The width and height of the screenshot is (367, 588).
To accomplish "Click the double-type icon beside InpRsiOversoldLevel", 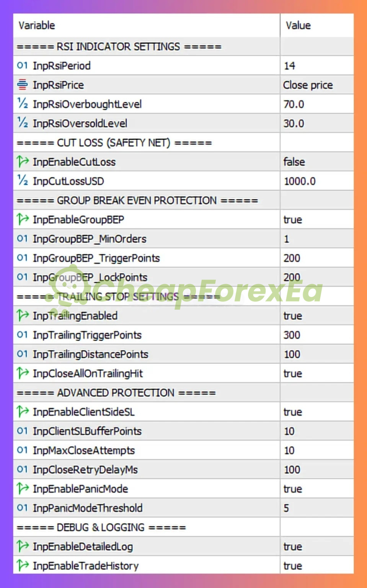I will coord(22,123).
